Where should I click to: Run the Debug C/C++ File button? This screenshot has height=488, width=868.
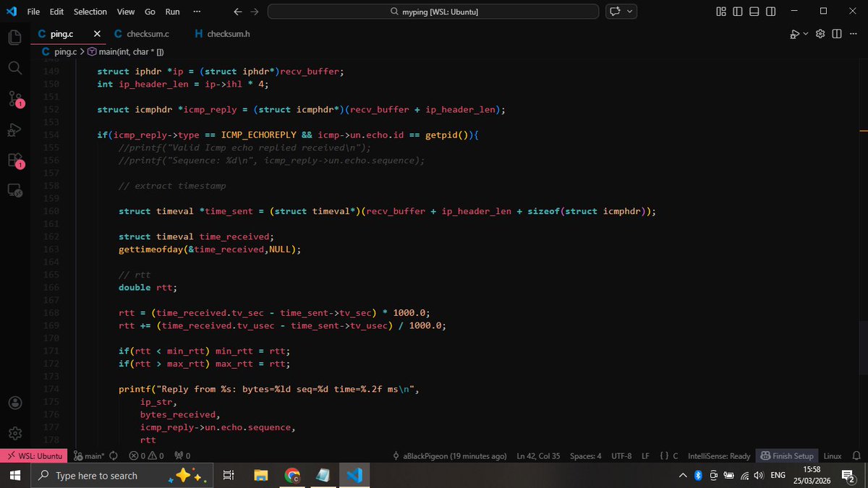click(x=795, y=34)
